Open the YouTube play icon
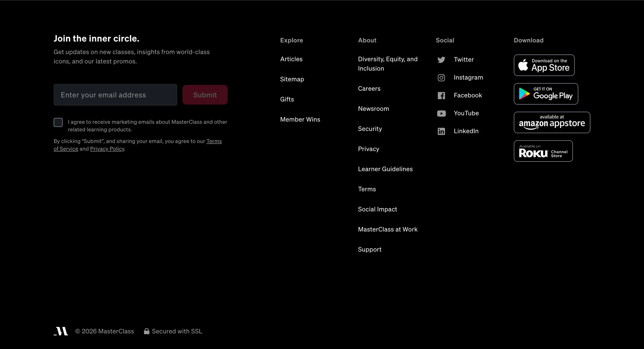Viewport: 644px width, 349px height. click(441, 113)
